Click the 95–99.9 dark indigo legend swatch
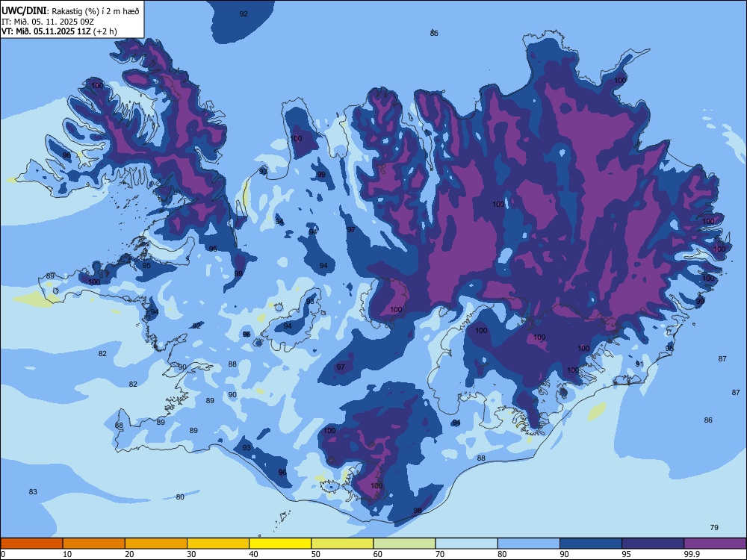 tap(653, 544)
